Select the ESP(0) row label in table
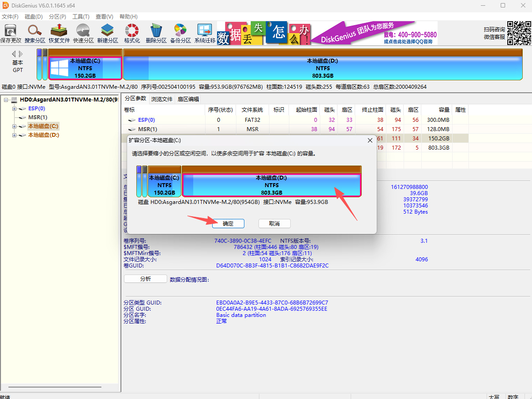The width and height of the screenshot is (532, 399). tap(146, 120)
